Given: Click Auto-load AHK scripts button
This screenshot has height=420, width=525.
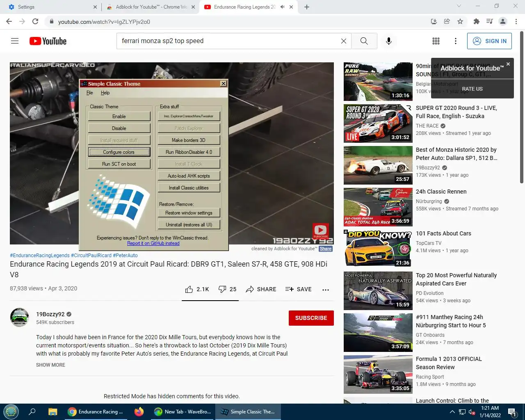Looking at the screenshot, I should tap(189, 176).
